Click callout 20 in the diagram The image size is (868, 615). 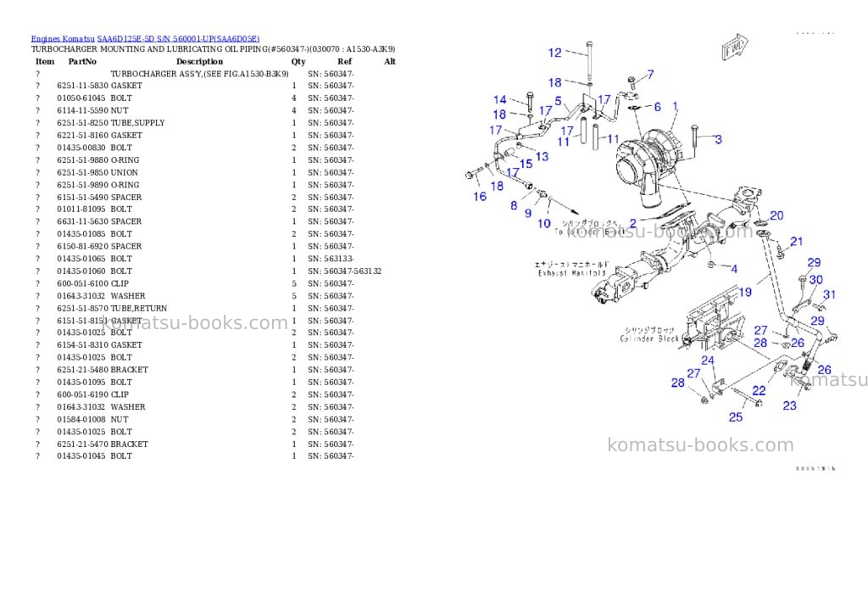pos(776,215)
